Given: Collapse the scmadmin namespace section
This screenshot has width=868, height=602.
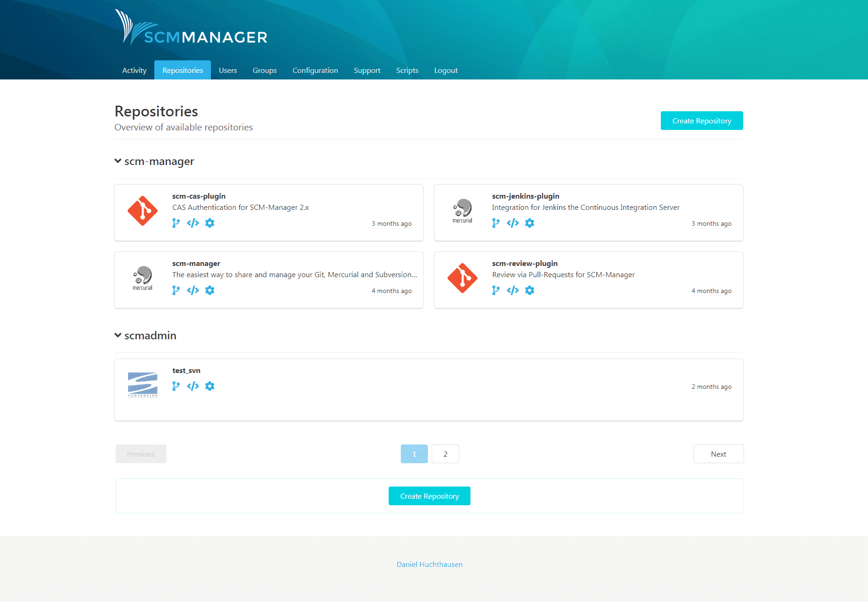Looking at the screenshot, I should 117,335.
